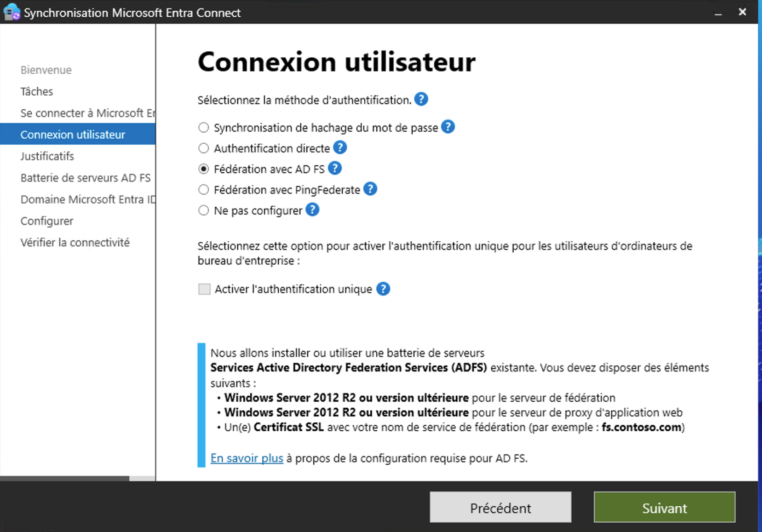Image resolution: width=762 pixels, height=532 pixels.
Task: Select Fédération avec PingFederate radio button
Action: click(x=204, y=189)
